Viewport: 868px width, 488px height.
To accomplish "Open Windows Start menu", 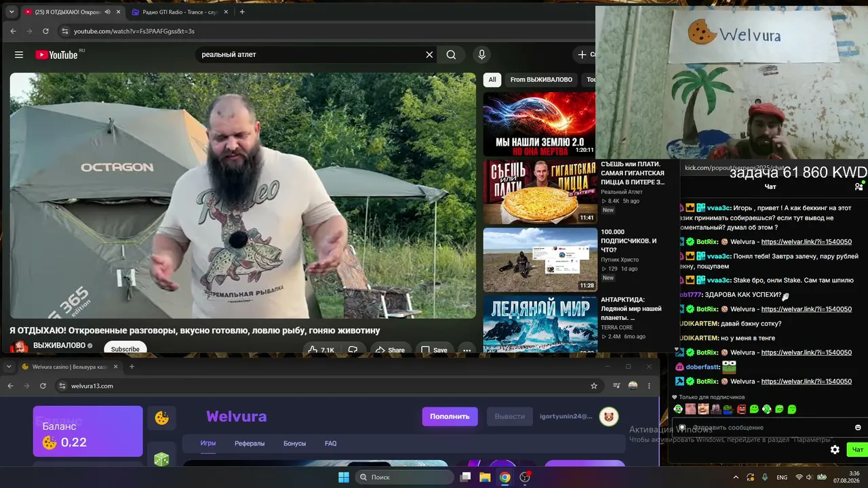I will coord(344,477).
